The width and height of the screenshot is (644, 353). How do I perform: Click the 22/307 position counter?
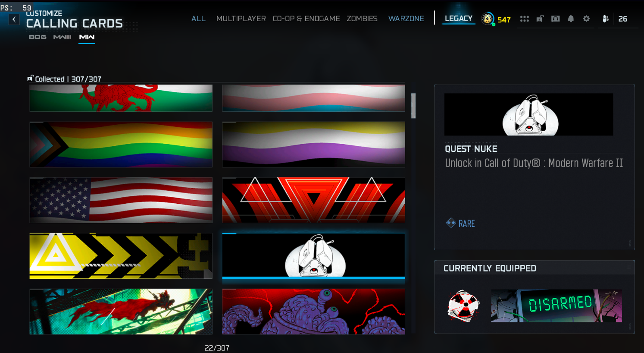click(217, 348)
